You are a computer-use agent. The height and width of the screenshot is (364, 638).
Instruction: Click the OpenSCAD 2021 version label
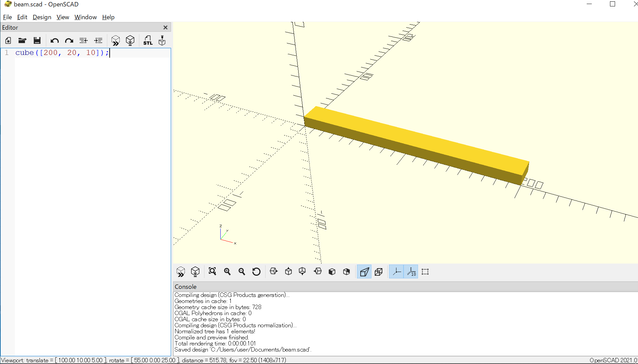(x=613, y=360)
